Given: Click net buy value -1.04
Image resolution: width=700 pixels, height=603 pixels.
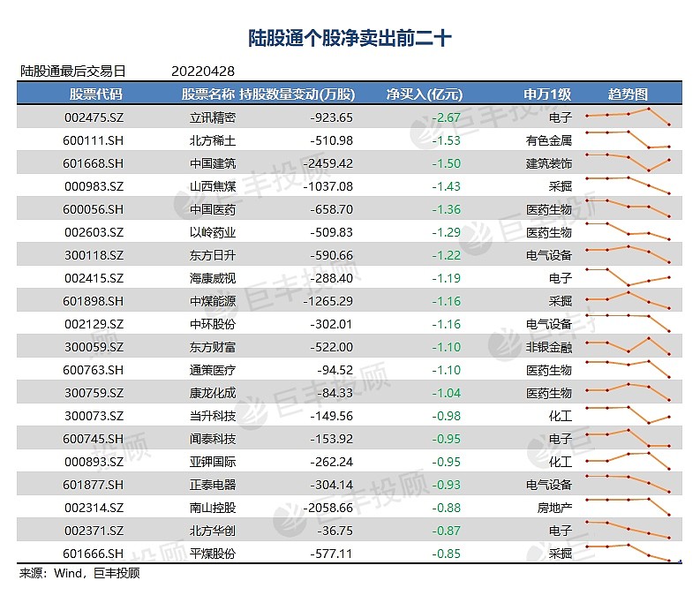Looking at the screenshot, I should tap(446, 393).
